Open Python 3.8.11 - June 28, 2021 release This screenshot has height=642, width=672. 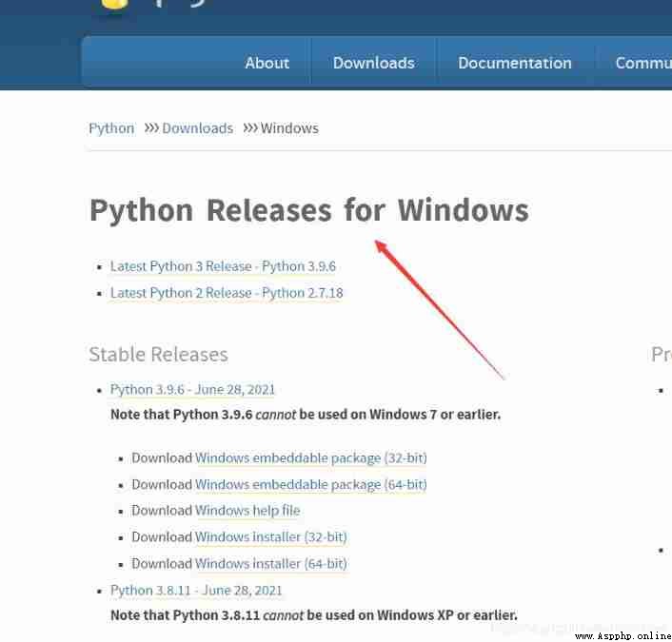196,591
